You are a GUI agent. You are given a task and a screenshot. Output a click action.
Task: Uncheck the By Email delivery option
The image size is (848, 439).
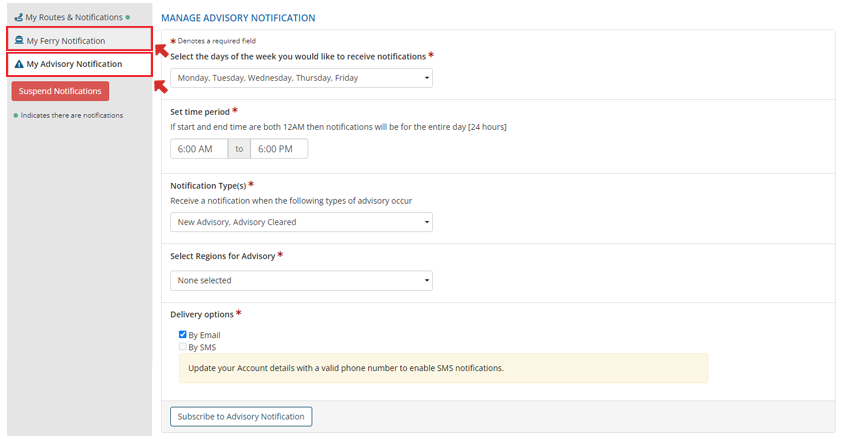click(182, 335)
